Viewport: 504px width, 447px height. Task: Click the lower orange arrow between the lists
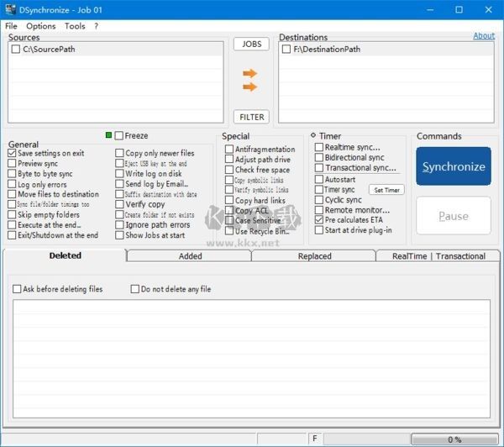[249, 88]
